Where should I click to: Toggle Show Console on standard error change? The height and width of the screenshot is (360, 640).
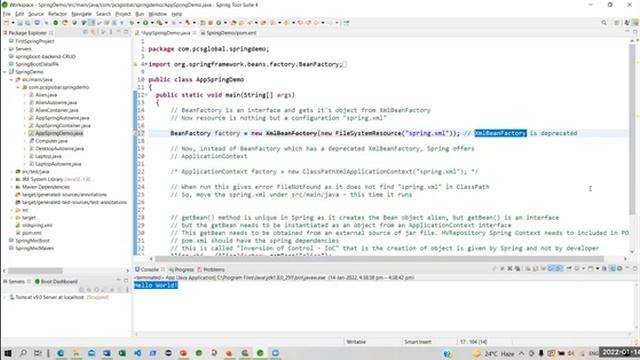[x=558, y=269]
